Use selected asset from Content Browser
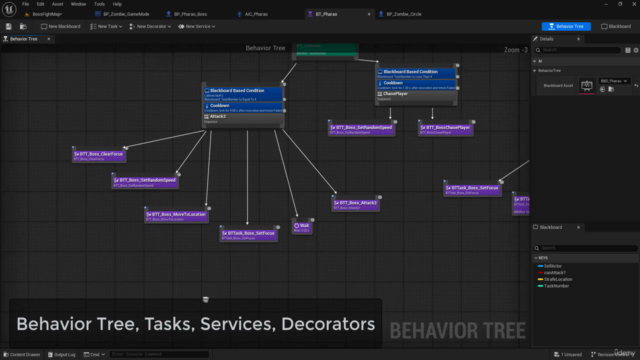The height and width of the screenshot is (360, 640). (602, 89)
